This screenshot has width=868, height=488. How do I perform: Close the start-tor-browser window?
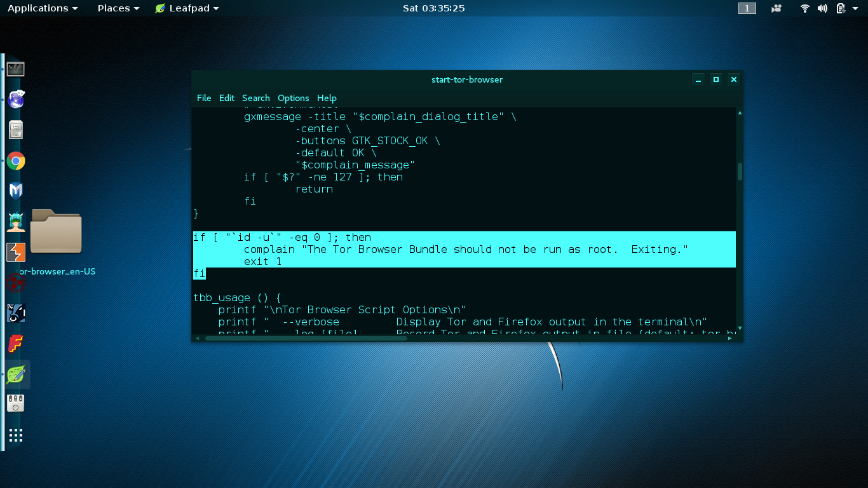point(734,79)
